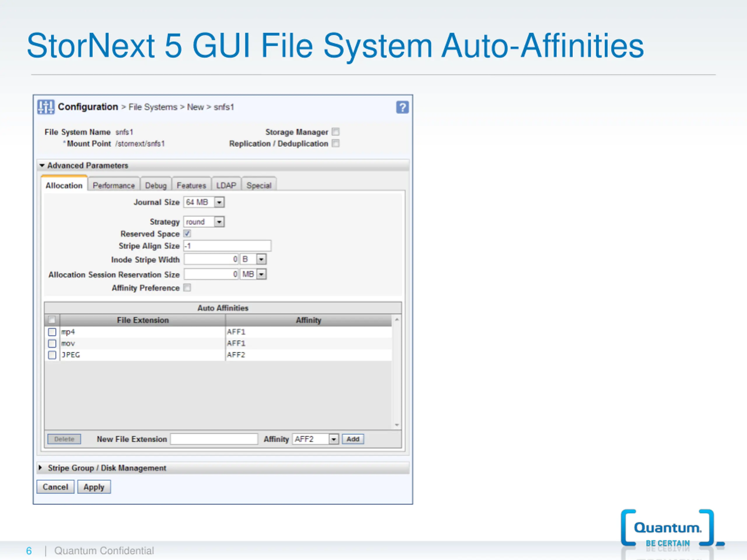Click the AFF2 affinity cell for JPEG
747x560 pixels.
point(308,355)
